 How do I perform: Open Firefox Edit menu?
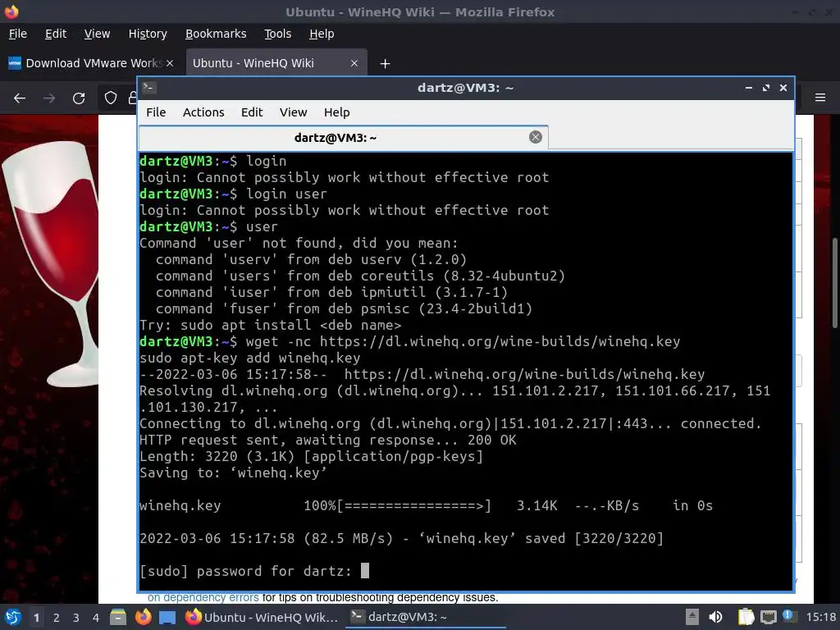coord(56,34)
